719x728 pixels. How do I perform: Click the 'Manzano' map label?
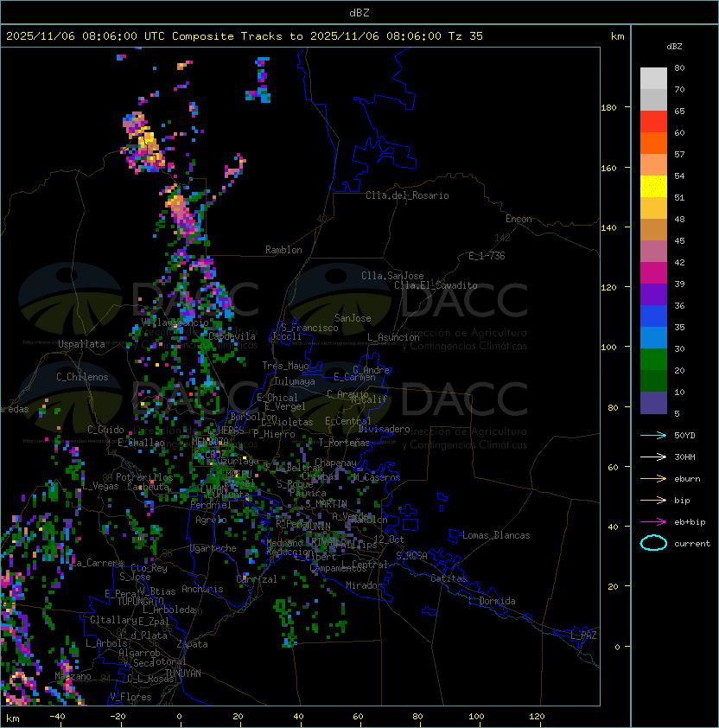(73, 676)
